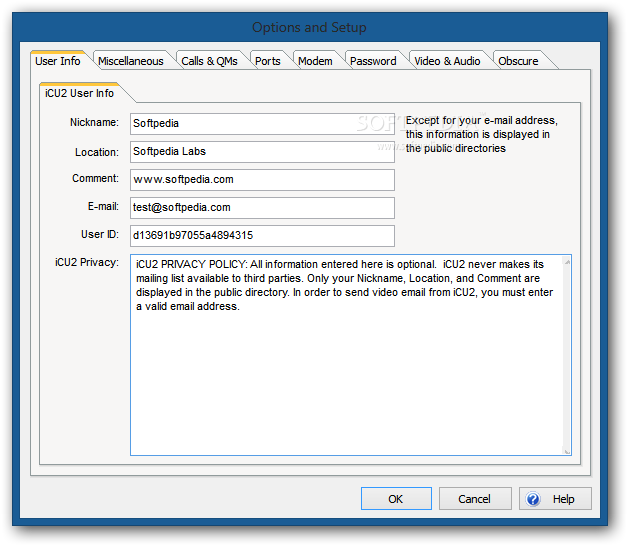Click the privacy box scroll-up arrow

[567, 262]
